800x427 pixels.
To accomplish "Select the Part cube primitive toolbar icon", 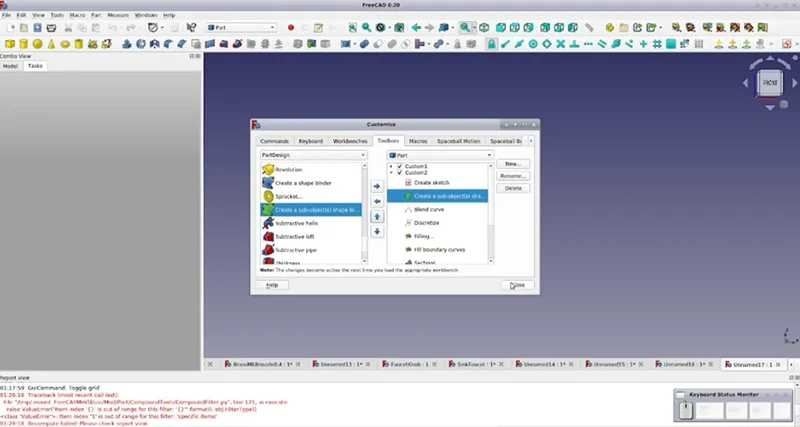I will pos(11,44).
